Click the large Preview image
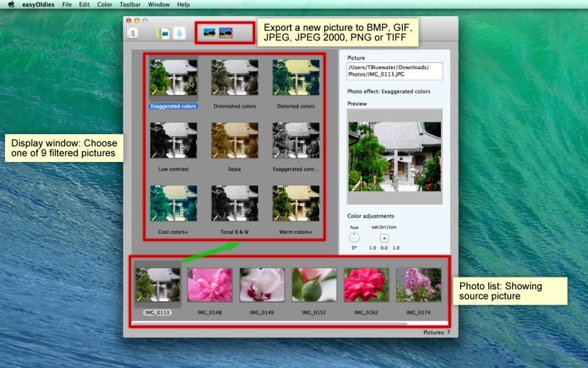 tap(395, 157)
